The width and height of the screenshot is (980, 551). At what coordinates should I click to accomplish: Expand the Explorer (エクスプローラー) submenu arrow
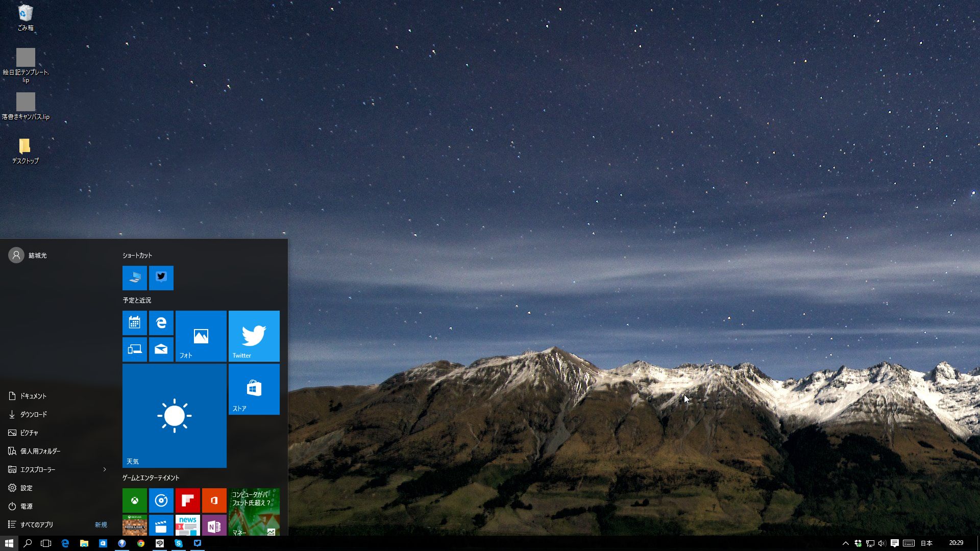pyautogui.click(x=105, y=469)
